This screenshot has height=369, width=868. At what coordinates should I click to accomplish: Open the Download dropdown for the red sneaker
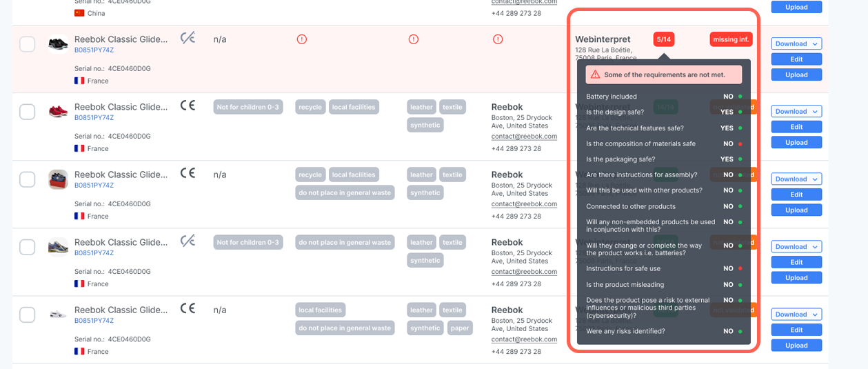point(796,111)
